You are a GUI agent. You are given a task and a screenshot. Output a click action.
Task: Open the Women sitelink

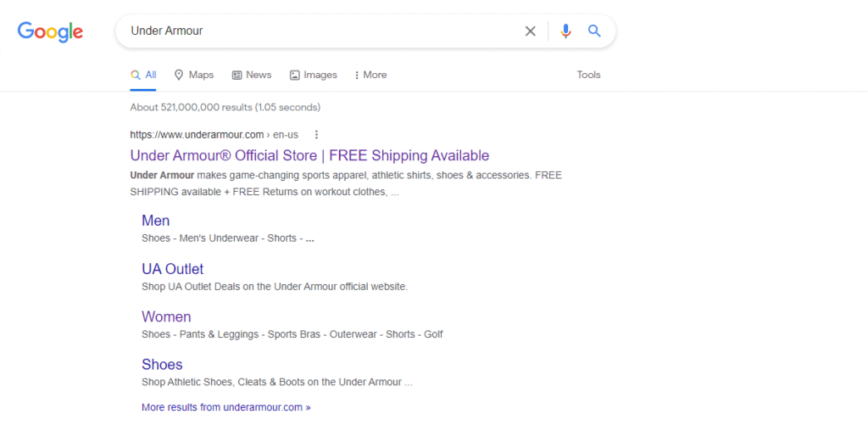[x=166, y=316]
